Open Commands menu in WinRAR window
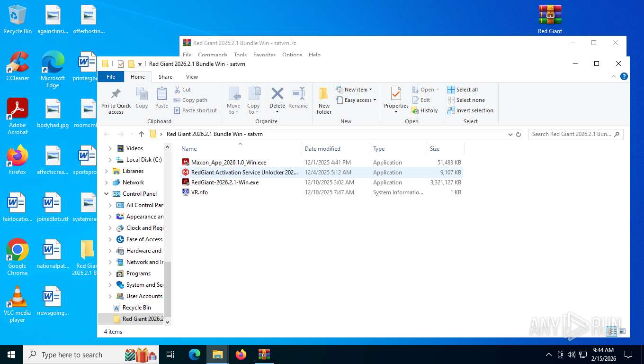Viewport: 644px width, 364px height. click(213, 55)
